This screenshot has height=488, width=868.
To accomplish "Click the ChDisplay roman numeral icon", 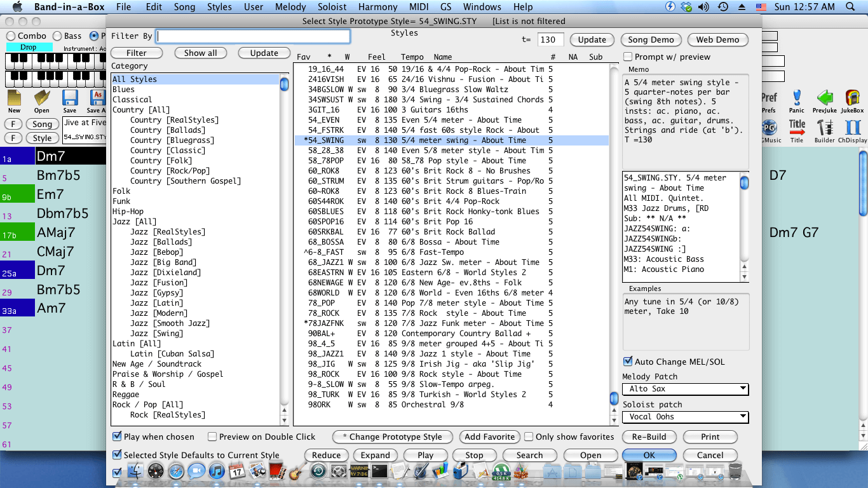I will click(853, 126).
